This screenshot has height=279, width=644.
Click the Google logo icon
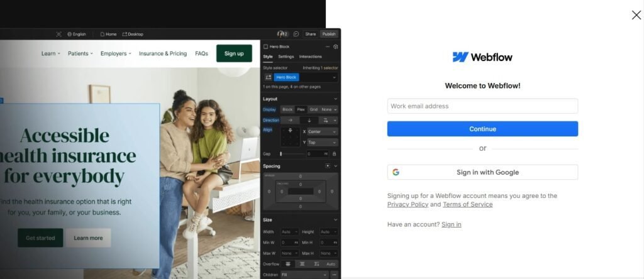pos(396,172)
